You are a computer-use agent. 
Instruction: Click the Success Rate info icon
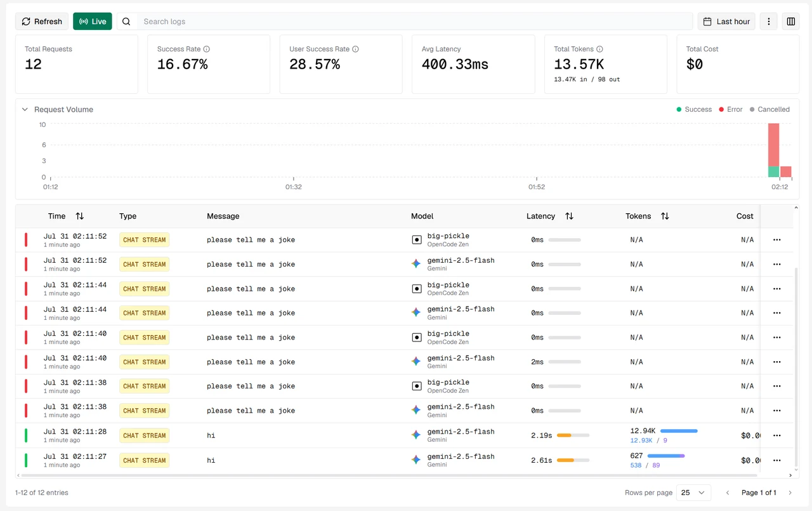point(207,49)
